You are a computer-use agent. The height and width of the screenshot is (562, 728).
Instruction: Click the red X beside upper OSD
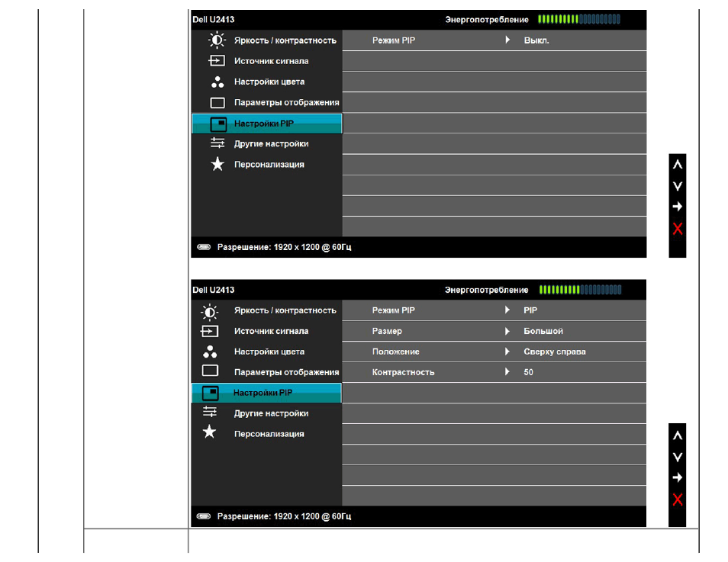tap(678, 228)
